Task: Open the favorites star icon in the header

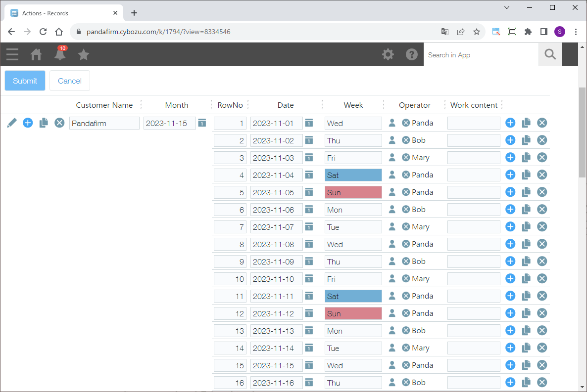Action: click(x=84, y=54)
